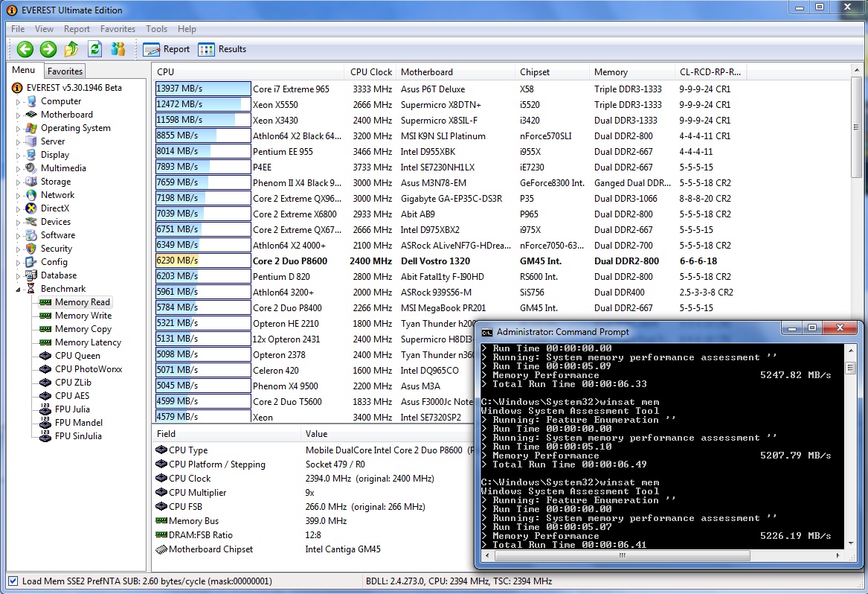
Task: Select the Config tree icon
Action: pyautogui.click(x=31, y=262)
